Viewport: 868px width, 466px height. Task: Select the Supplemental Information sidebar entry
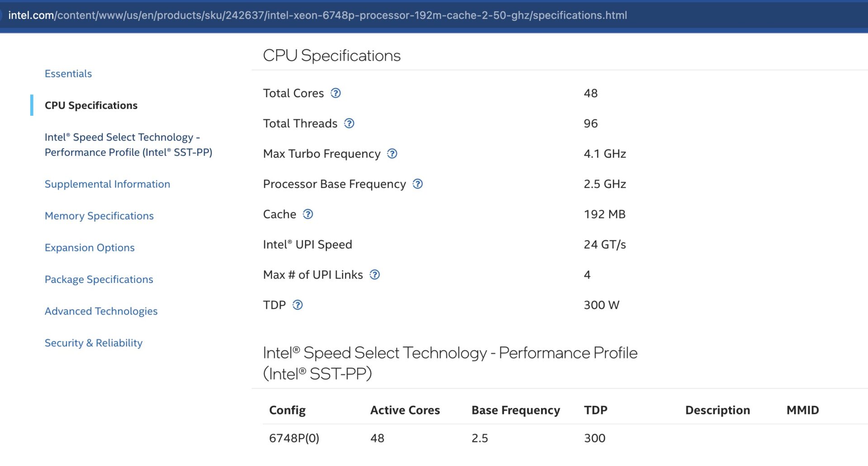107,184
